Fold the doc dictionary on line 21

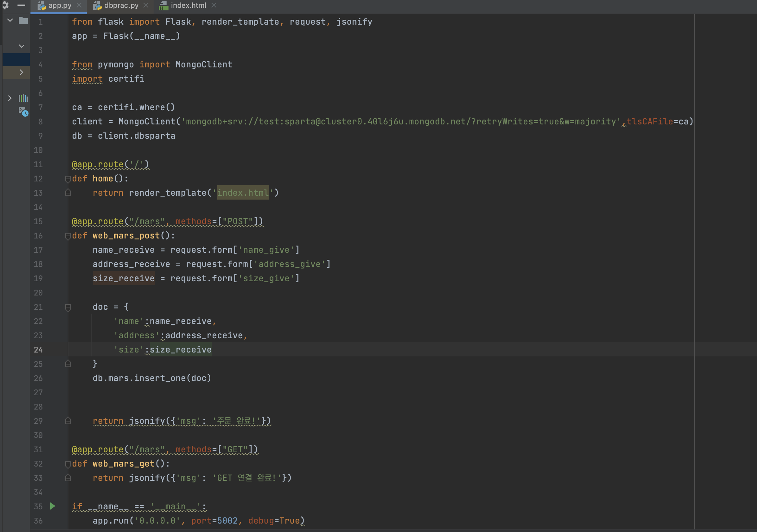click(68, 307)
